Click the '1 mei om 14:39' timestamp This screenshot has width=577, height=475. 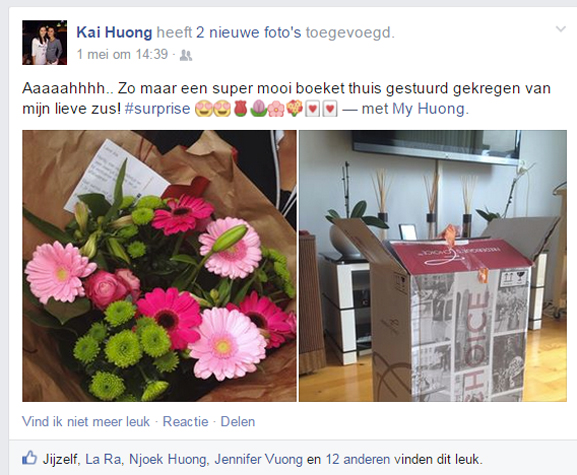pyautogui.click(x=122, y=54)
